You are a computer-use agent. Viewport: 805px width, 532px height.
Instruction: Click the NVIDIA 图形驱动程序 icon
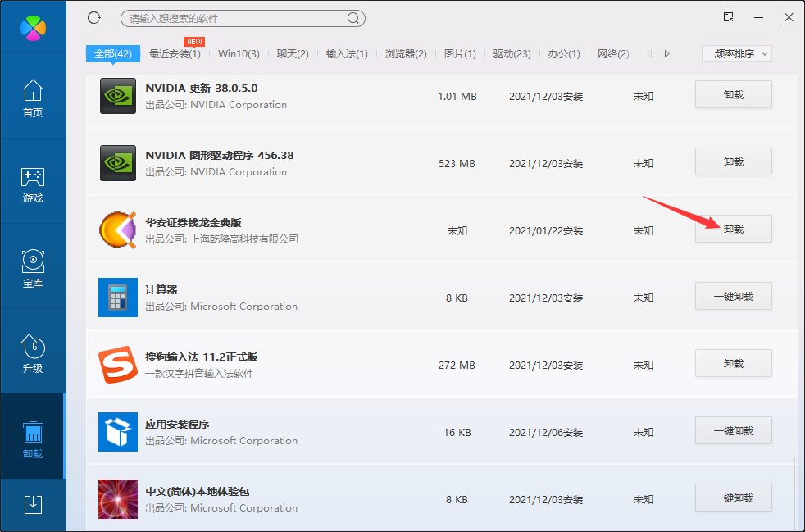tap(118, 163)
